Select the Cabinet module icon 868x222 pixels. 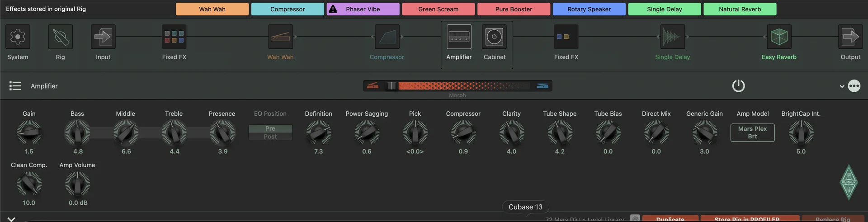494,37
